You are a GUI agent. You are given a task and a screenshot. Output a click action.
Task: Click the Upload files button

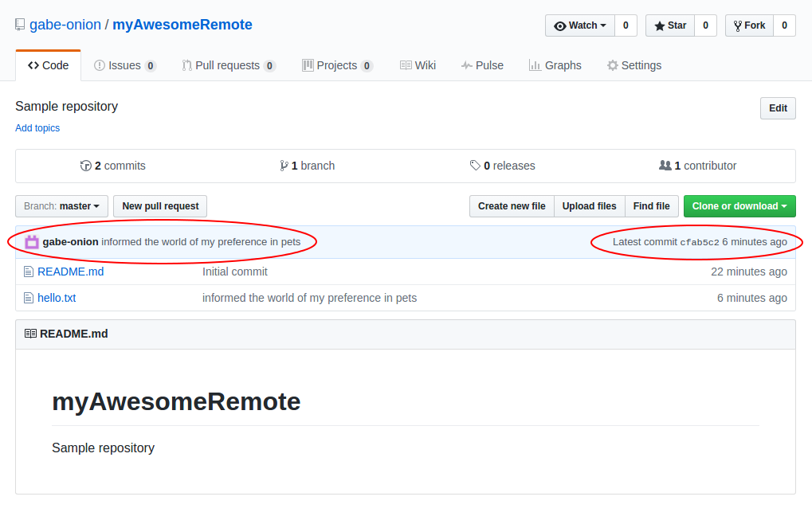590,206
